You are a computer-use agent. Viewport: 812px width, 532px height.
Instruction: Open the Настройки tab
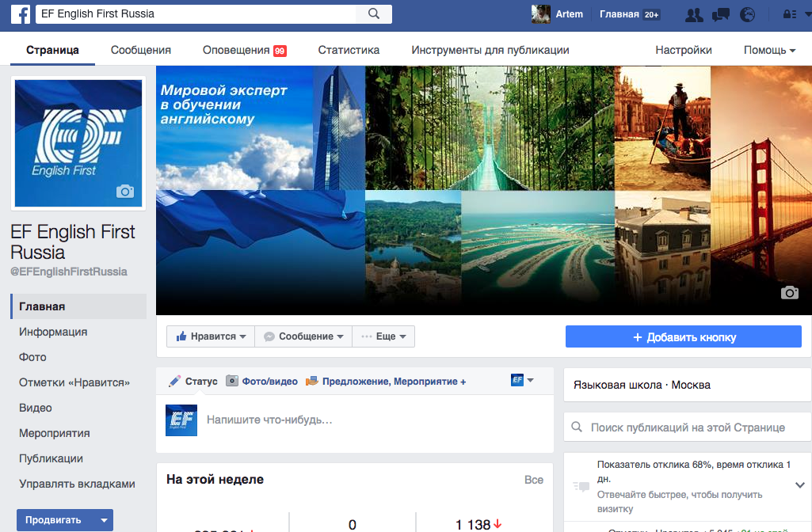click(684, 50)
